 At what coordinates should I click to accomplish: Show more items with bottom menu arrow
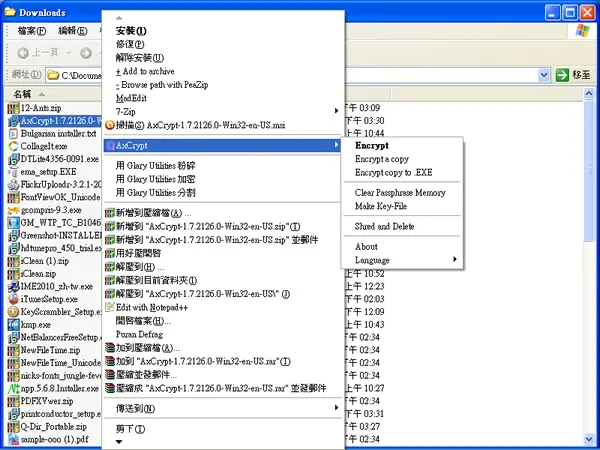pos(119,442)
